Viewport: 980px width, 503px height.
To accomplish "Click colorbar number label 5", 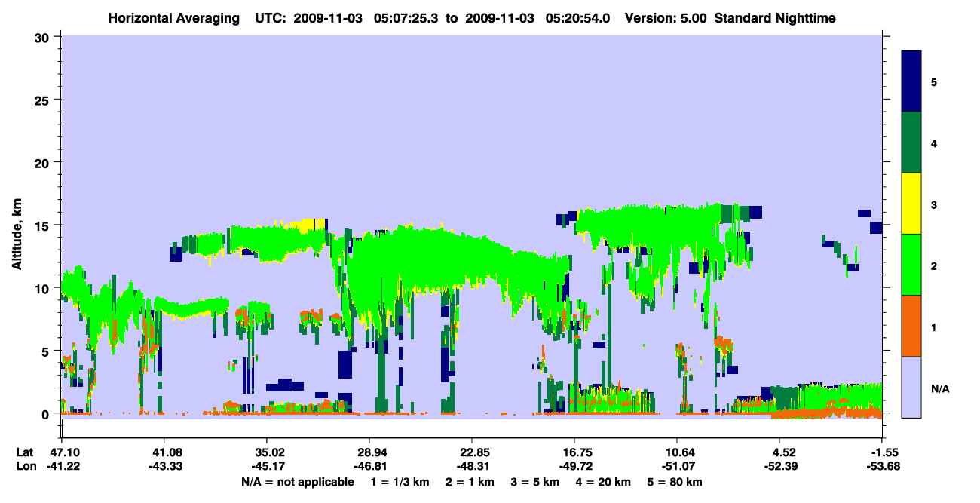I will click(934, 81).
